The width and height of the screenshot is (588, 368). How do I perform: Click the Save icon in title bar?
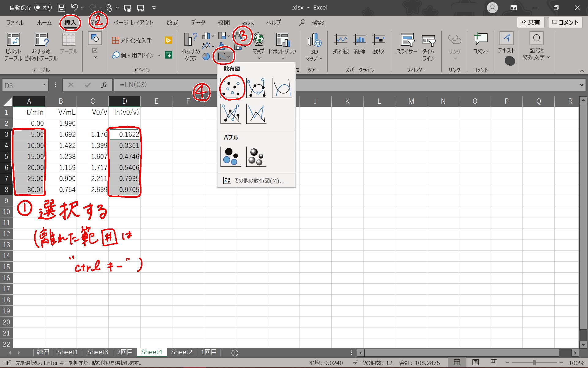[62, 8]
